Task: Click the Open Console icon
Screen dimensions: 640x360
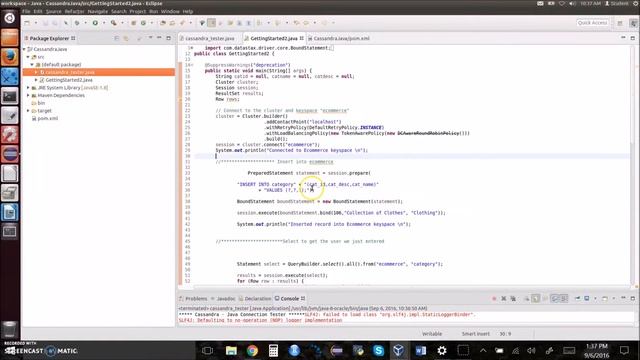Action: point(604,299)
